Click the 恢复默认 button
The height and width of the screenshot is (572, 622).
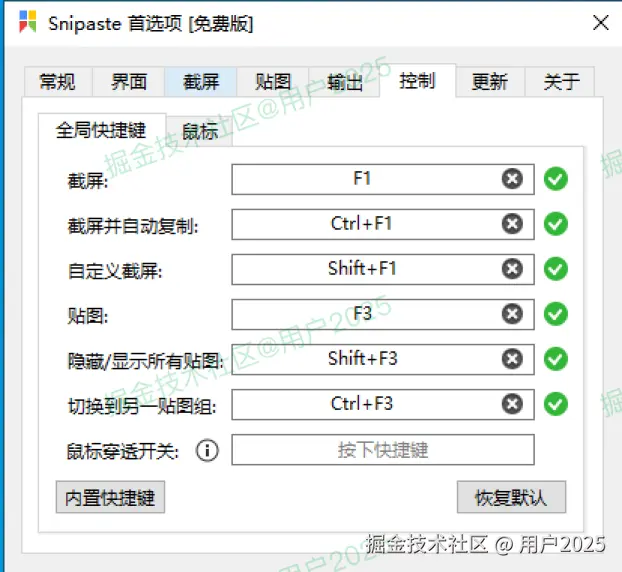tap(511, 497)
